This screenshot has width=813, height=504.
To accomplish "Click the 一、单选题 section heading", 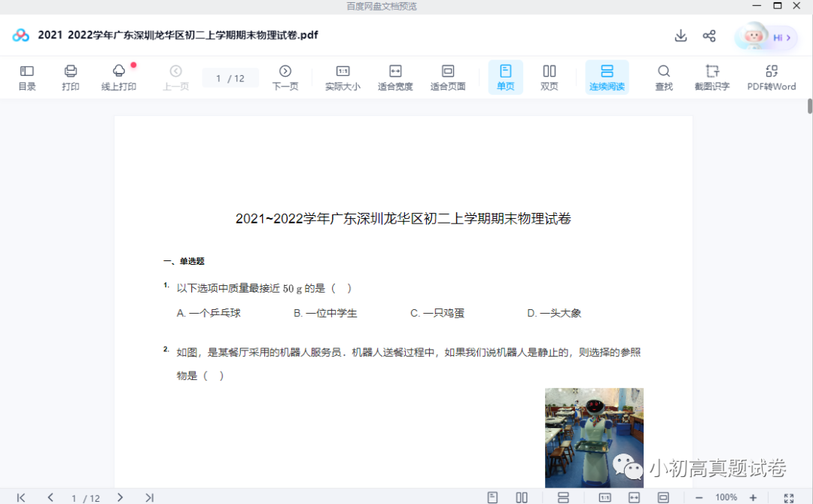I will point(184,261).
